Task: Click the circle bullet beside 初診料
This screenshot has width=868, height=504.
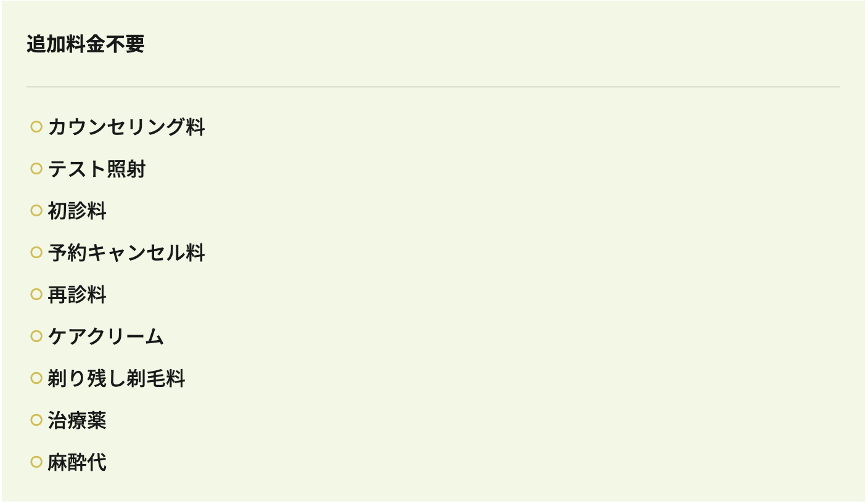Action: (x=36, y=211)
